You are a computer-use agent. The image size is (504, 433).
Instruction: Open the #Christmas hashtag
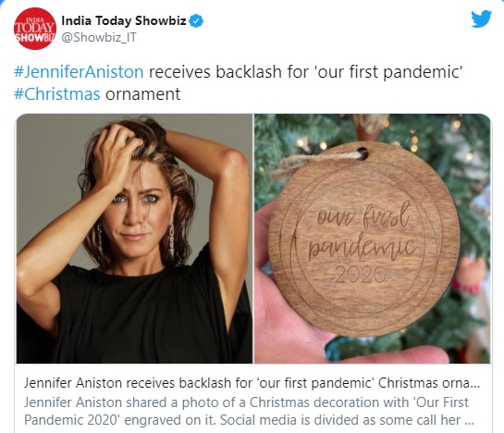[x=57, y=94]
